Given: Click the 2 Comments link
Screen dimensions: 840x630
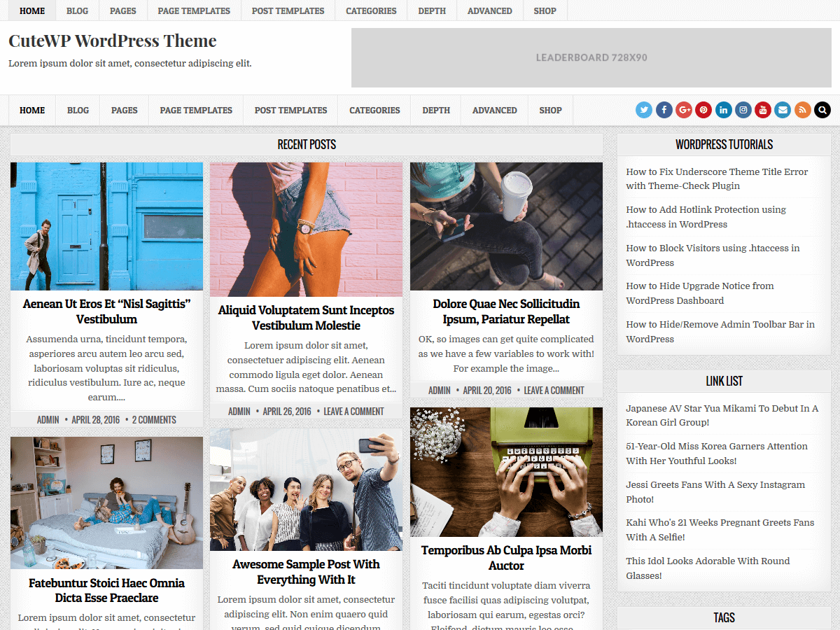Looking at the screenshot, I should [154, 419].
